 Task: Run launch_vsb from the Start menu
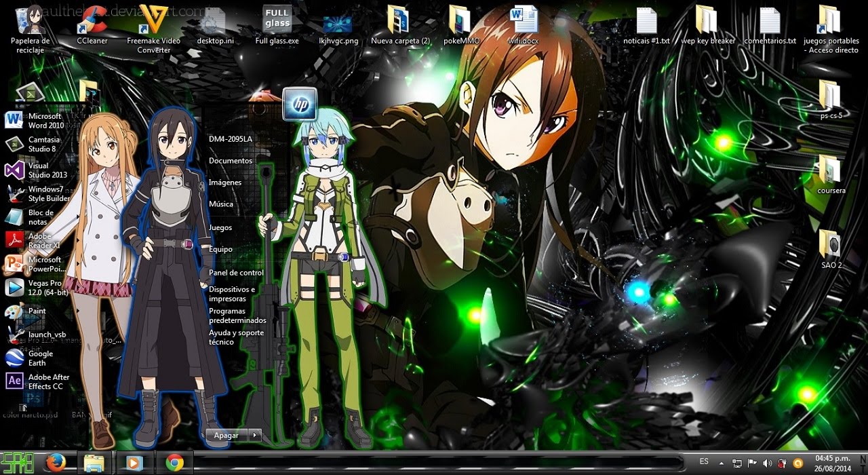[x=37, y=334]
